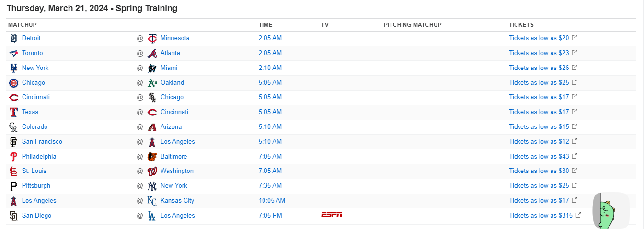
Task: Open tickets as low as $315
Action: pyautogui.click(x=545, y=215)
